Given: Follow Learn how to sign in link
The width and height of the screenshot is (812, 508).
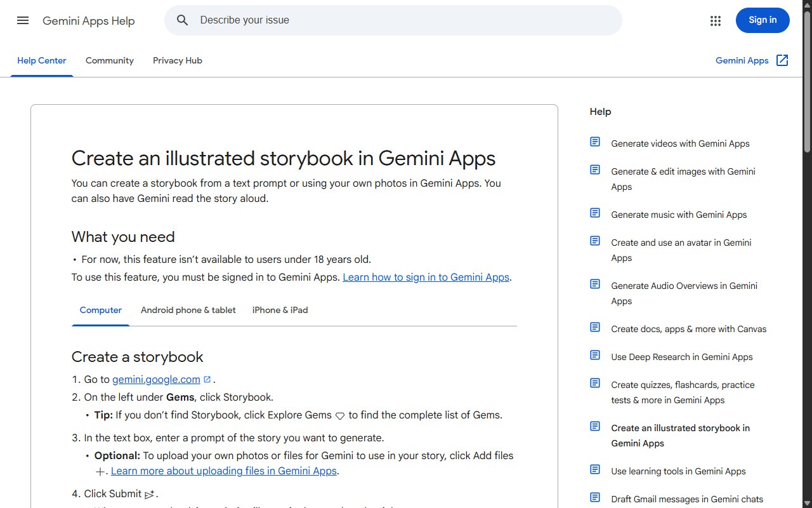Looking at the screenshot, I should tap(426, 277).
